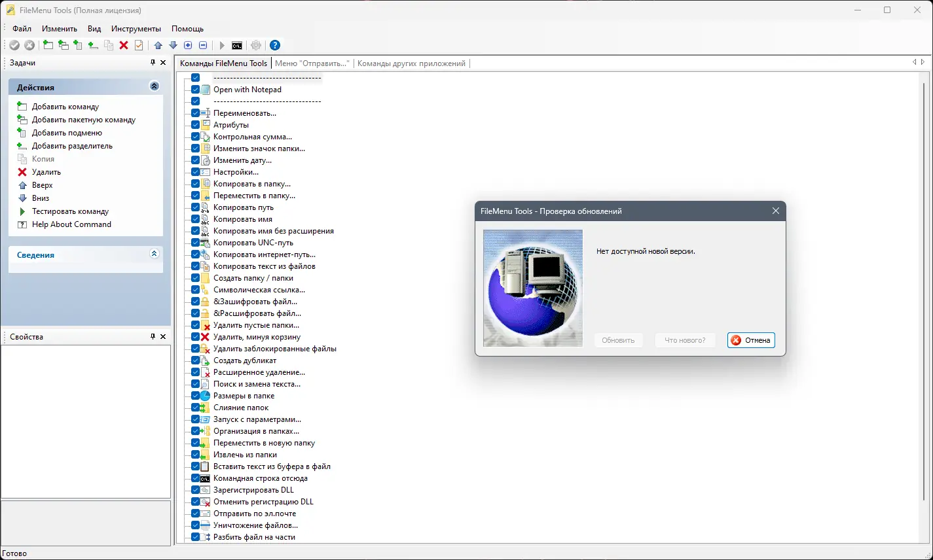Click the globe and computer image in the dialog
Image resolution: width=933 pixels, height=560 pixels.
coord(533,288)
